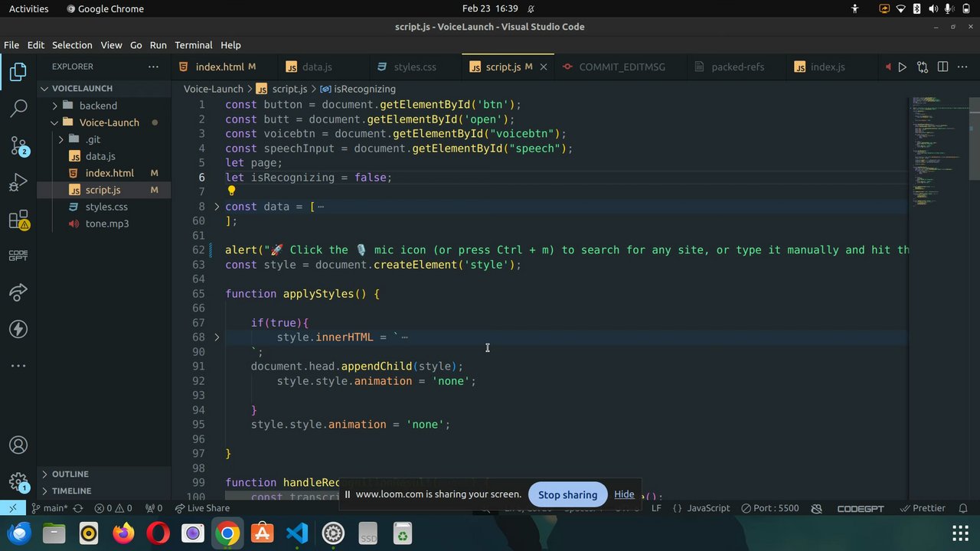Open the Search view in activity bar

(18, 109)
